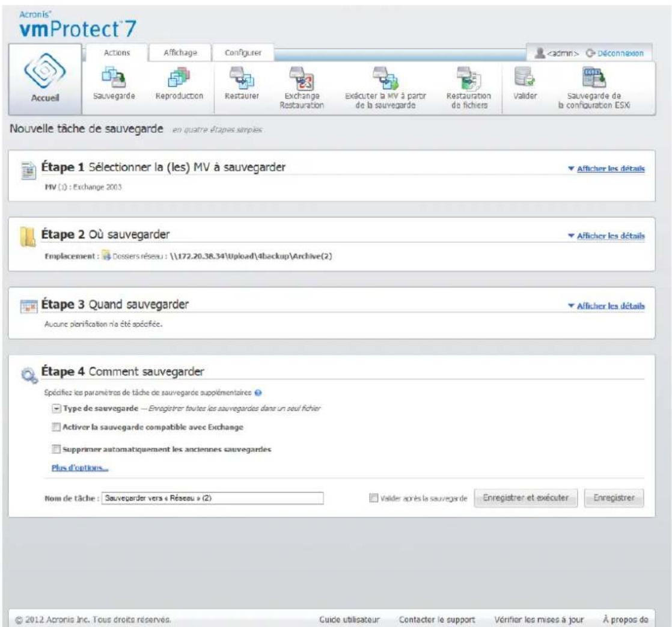672x627 pixels.
Task: Click 'MV (1) : Exchange 2003' text
Action: click(83, 187)
